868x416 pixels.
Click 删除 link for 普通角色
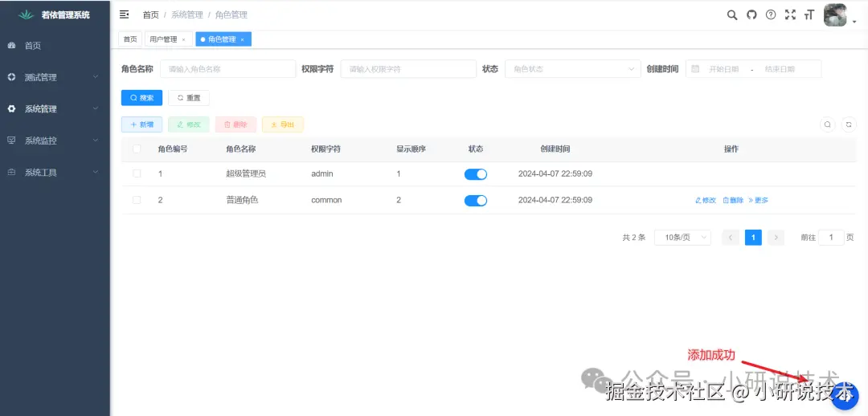733,200
